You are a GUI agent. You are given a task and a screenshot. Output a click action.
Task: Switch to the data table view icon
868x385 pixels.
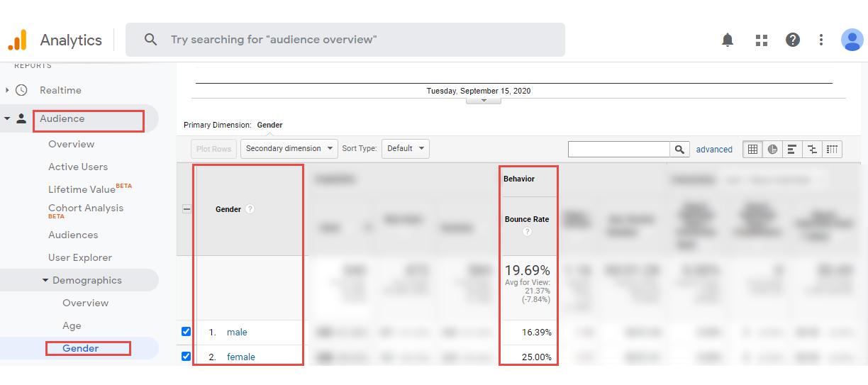(x=753, y=149)
